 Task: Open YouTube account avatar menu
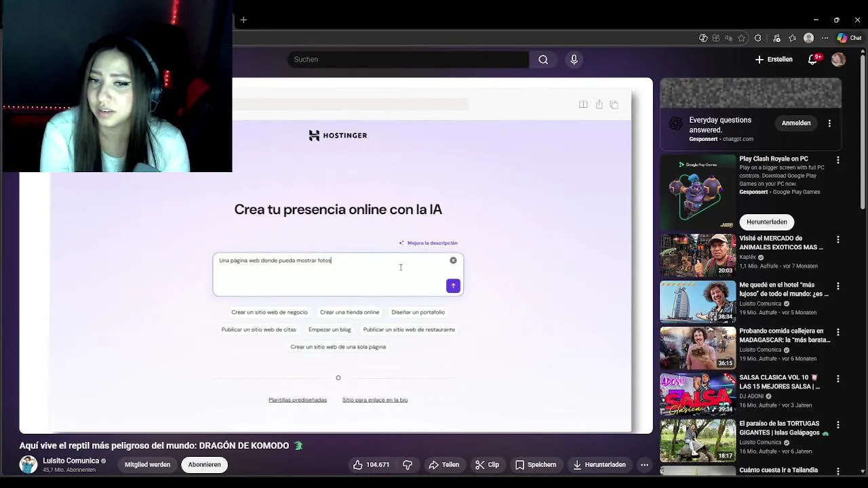838,60
